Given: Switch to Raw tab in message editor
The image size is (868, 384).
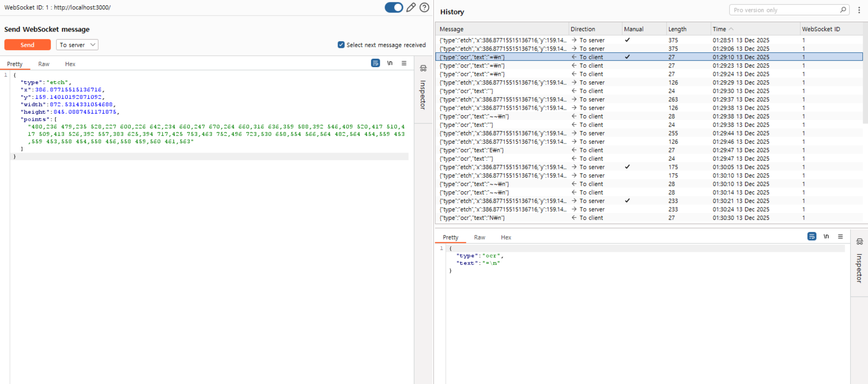Looking at the screenshot, I should click(x=43, y=64).
